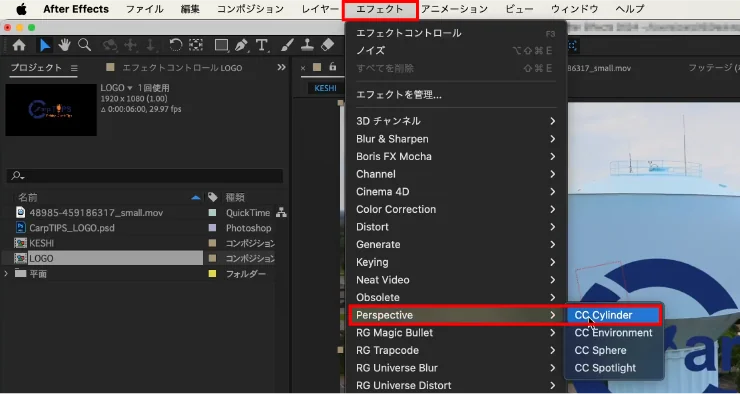This screenshot has width=740, height=394.
Task: Select the Dolly camera tool
Action: click(151, 45)
